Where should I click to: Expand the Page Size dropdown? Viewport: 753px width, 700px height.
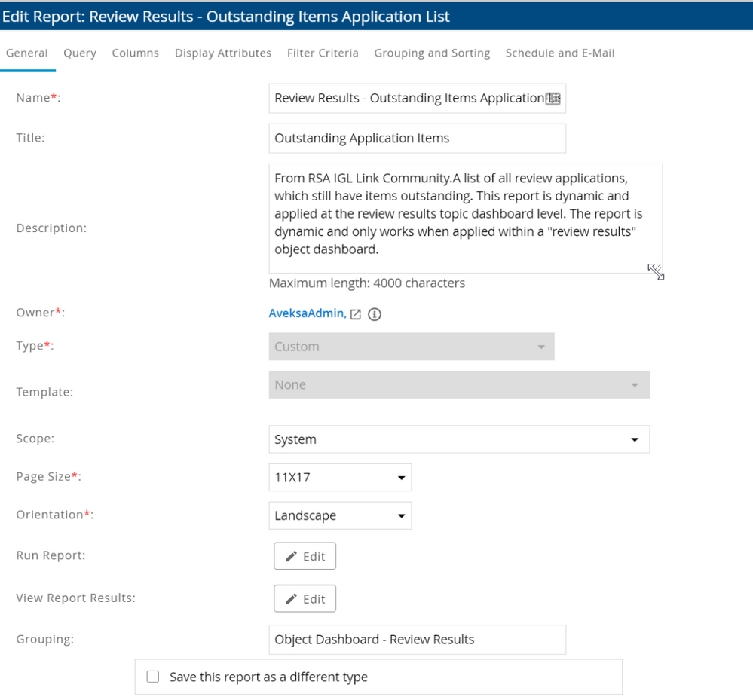[x=340, y=477]
